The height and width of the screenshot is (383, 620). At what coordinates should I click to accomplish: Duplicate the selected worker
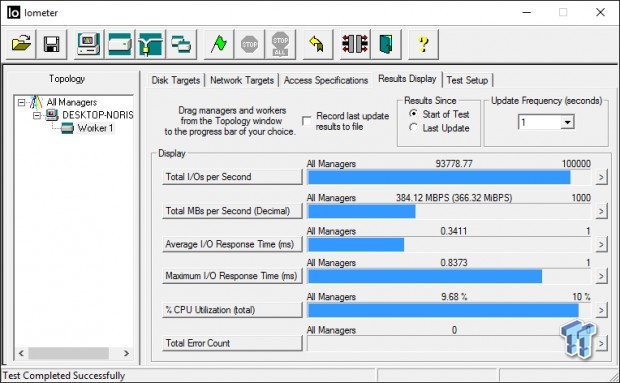[x=181, y=44]
